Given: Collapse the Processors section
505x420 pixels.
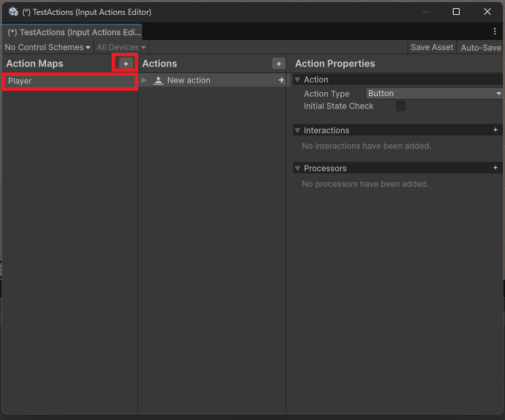Looking at the screenshot, I should point(297,168).
